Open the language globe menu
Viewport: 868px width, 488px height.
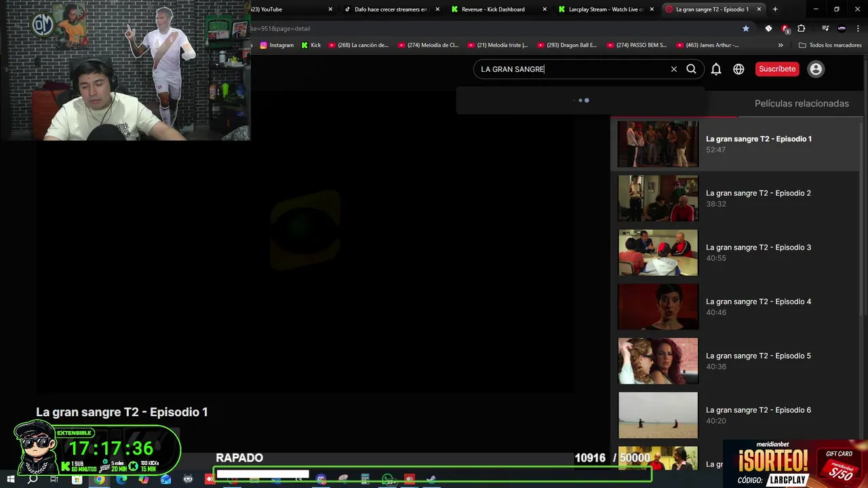point(738,69)
